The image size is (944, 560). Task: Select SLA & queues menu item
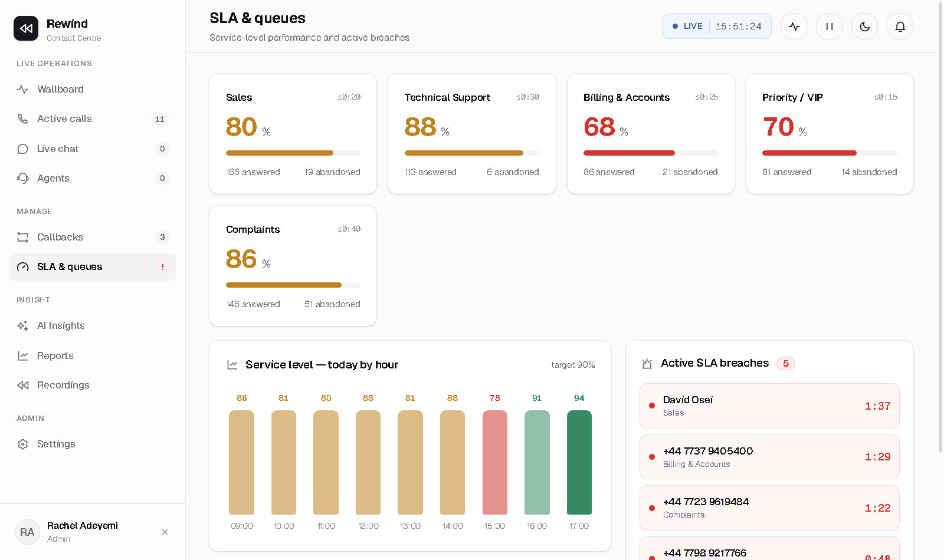[x=93, y=267]
